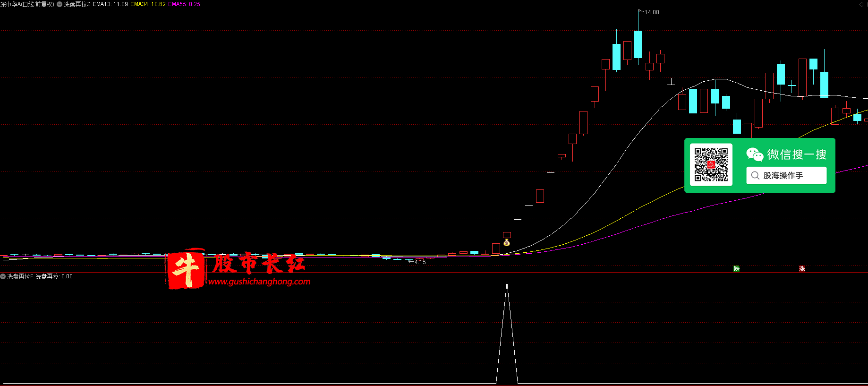Click the 微信搜一搜 label
The image size is (868, 386).
click(x=796, y=154)
